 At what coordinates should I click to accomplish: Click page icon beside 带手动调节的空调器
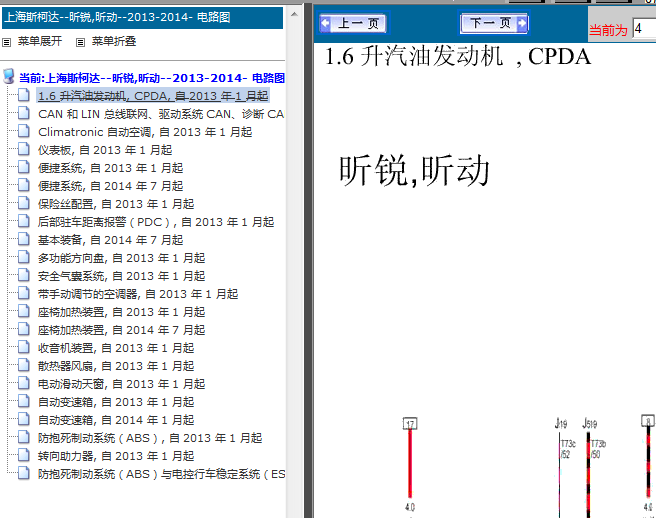24,293
